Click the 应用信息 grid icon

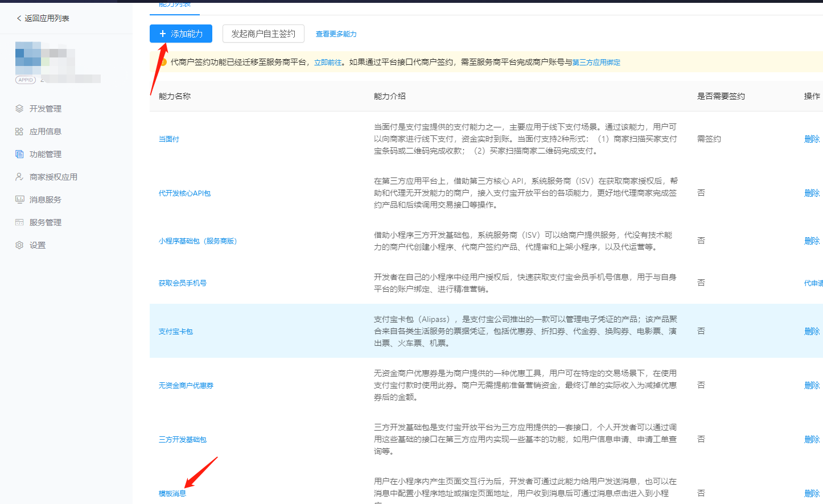pos(19,131)
